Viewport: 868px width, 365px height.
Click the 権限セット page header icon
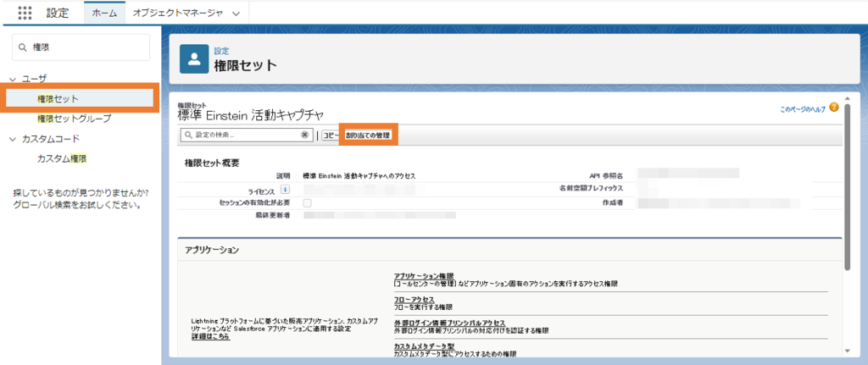[x=194, y=60]
